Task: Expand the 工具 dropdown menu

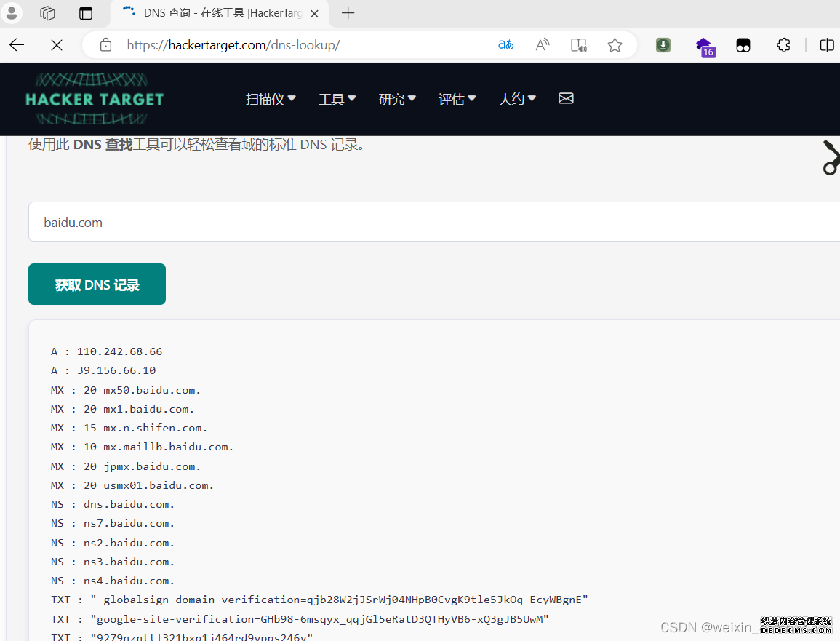Action: coord(337,99)
